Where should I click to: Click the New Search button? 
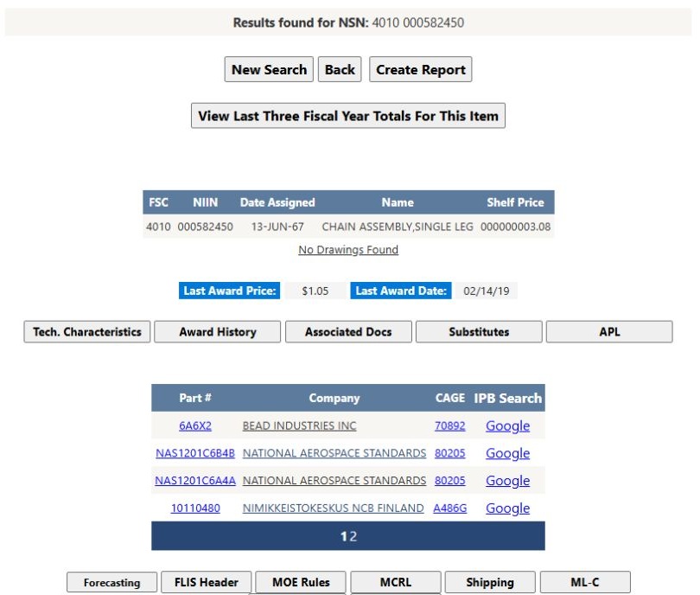pyautogui.click(x=269, y=69)
